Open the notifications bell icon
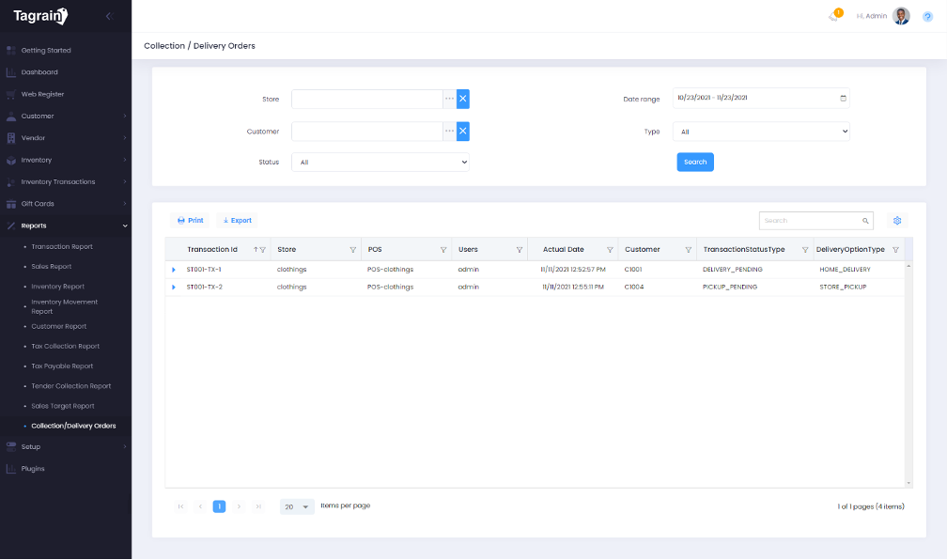Image resolution: width=947 pixels, height=560 pixels. 833,16
